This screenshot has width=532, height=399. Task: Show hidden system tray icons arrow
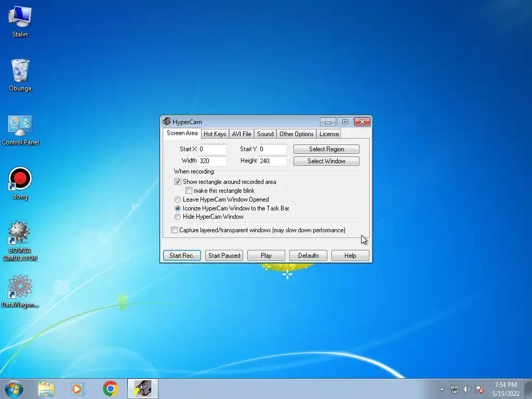442,389
